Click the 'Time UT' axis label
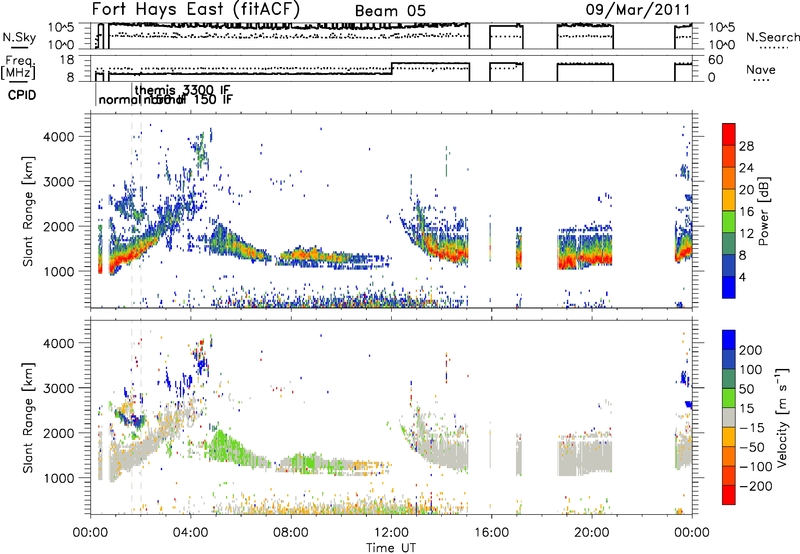Screen dimensions: 800x554 391,548
